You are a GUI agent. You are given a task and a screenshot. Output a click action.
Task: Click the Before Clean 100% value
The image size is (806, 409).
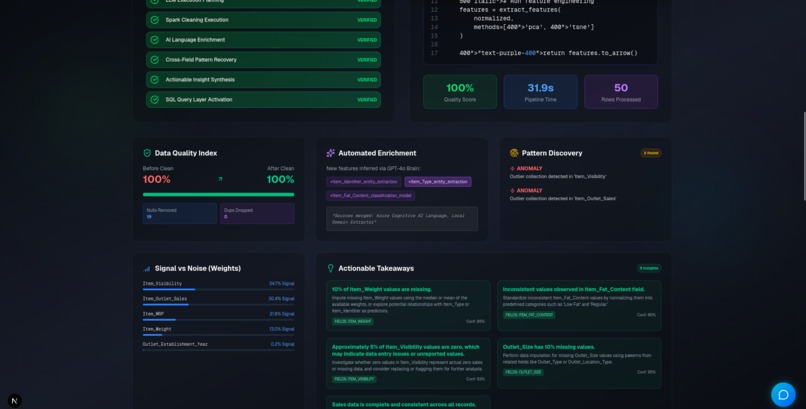[157, 179]
